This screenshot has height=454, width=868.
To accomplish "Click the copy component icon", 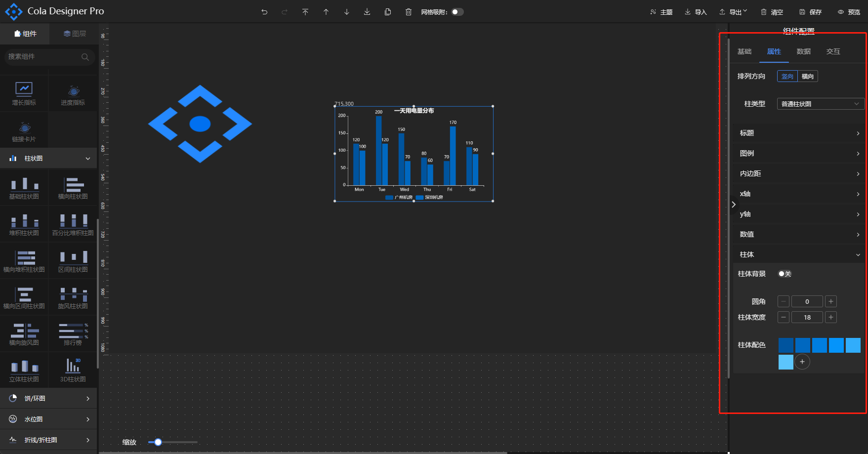I will tap(388, 12).
